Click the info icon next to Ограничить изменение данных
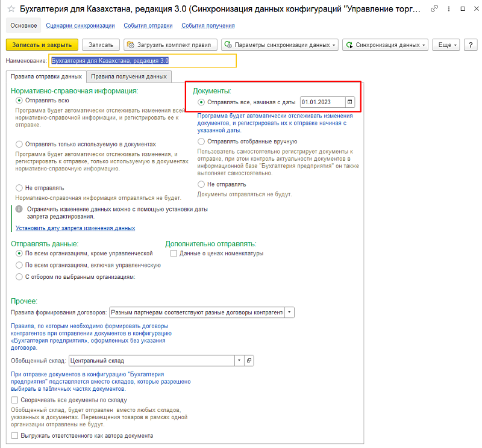The height and width of the screenshot is (448, 482). coord(19,208)
